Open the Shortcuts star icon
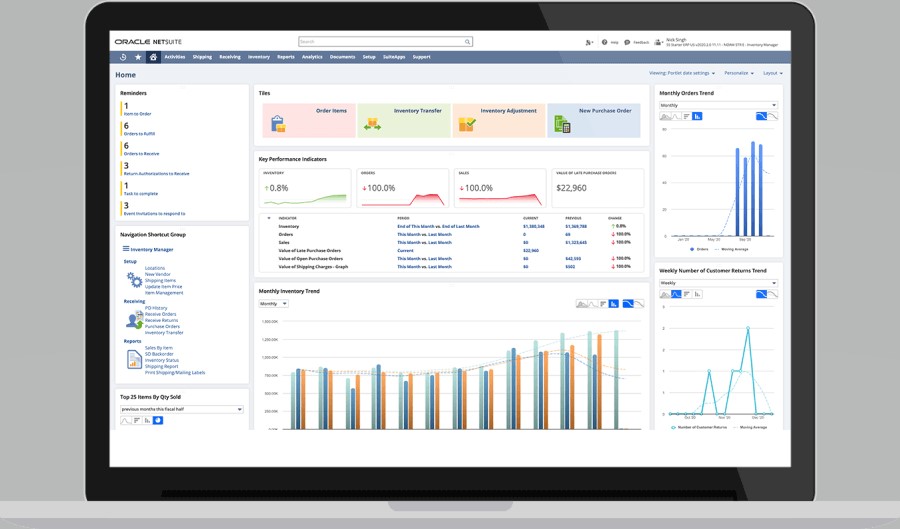The image size is (900, 529). pyautogui.click(x=138, y=57)
